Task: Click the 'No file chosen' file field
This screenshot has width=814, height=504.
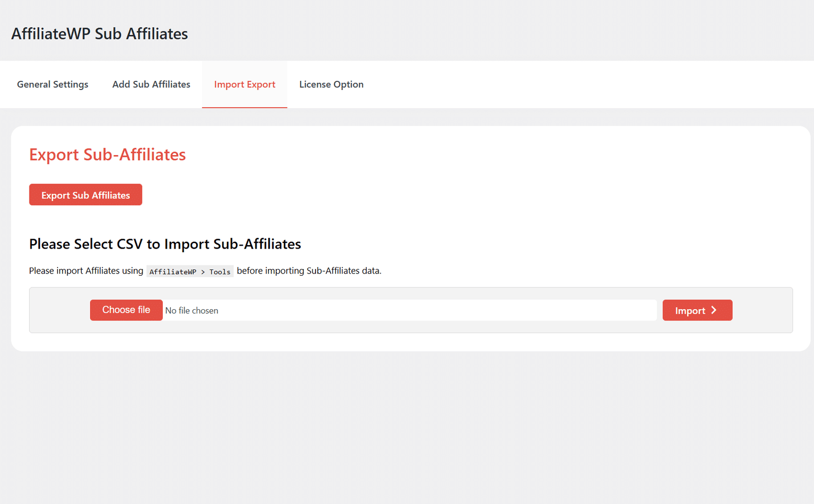Action: 373,310
